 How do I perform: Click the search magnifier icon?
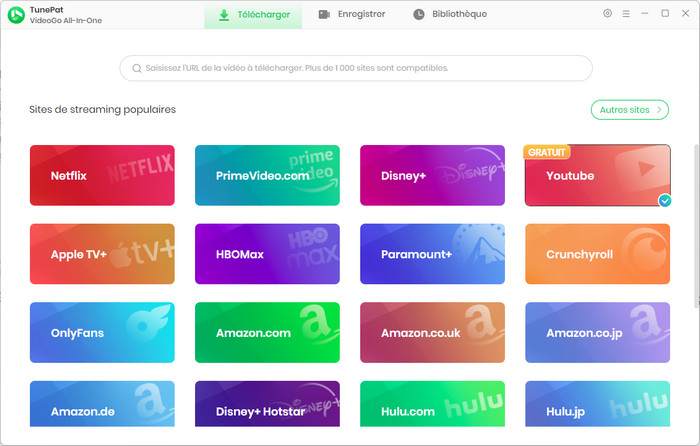[135, 68]
